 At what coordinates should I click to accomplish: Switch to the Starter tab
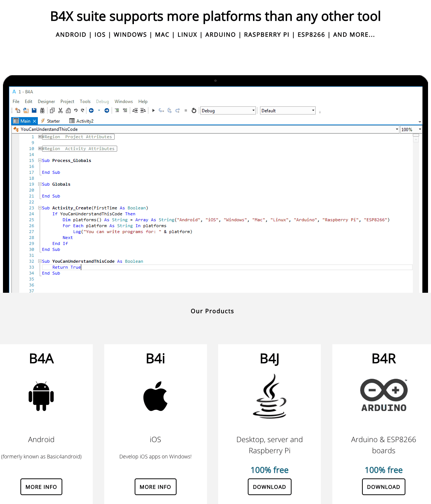coord(50,121)
